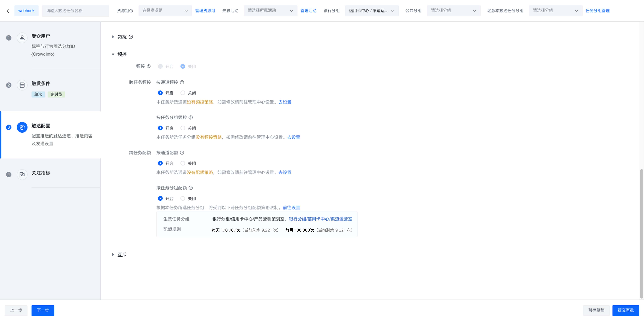
Task: Open 银行分组/信用卡中心/渠道运营室 link
Action: point(321,219)
